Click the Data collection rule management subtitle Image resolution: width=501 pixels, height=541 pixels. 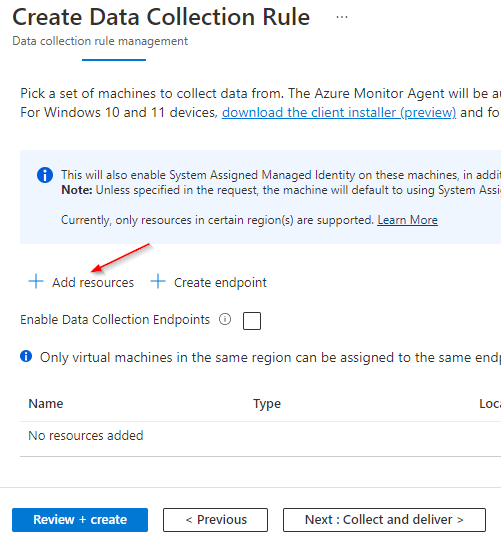tap(100, 41)
